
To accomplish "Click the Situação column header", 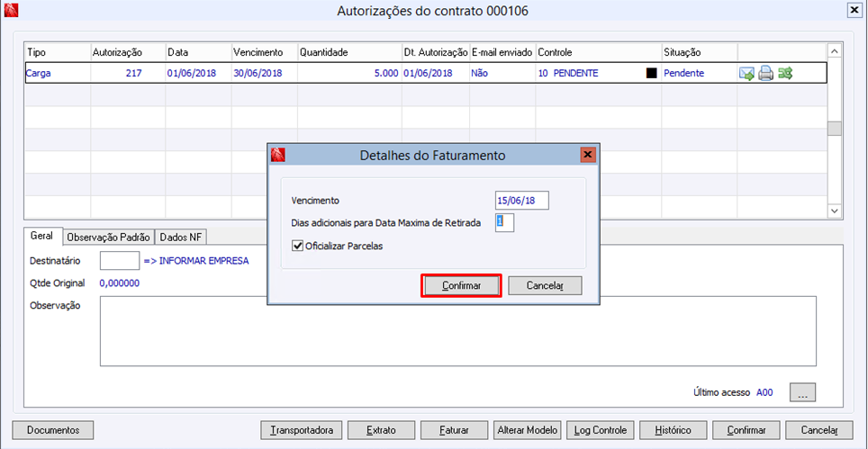I will coord(700,52).
